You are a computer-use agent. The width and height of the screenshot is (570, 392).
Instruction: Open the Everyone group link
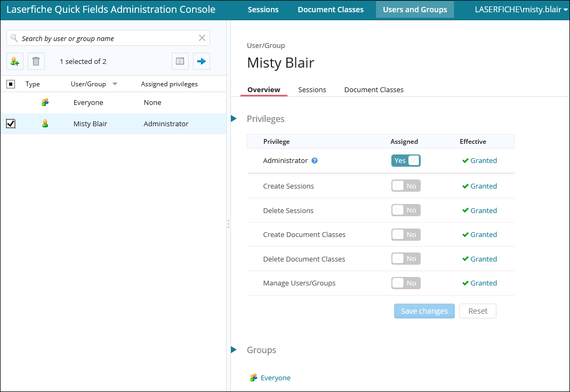275,378
